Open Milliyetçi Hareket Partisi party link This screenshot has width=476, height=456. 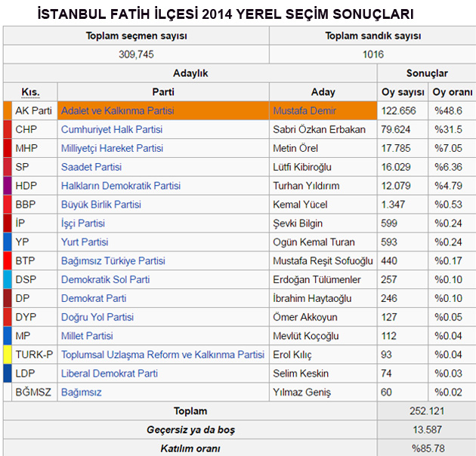(x=112, y=148)
